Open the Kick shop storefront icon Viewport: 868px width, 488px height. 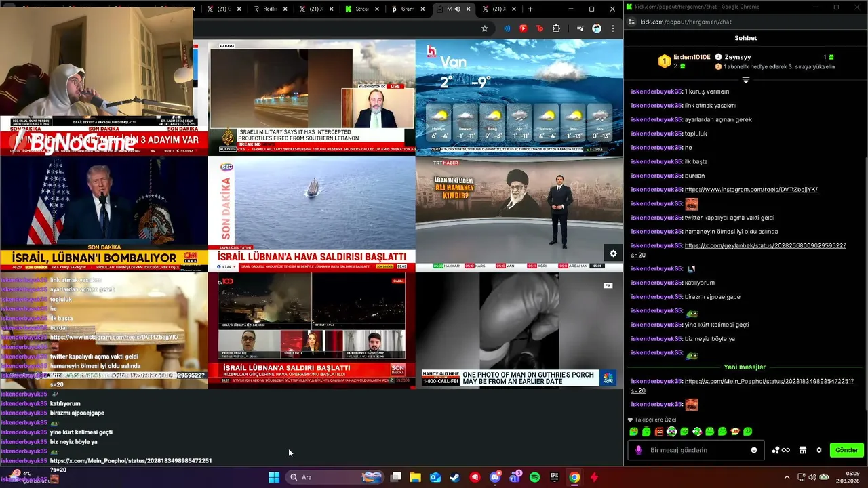(x=802, y=450)
